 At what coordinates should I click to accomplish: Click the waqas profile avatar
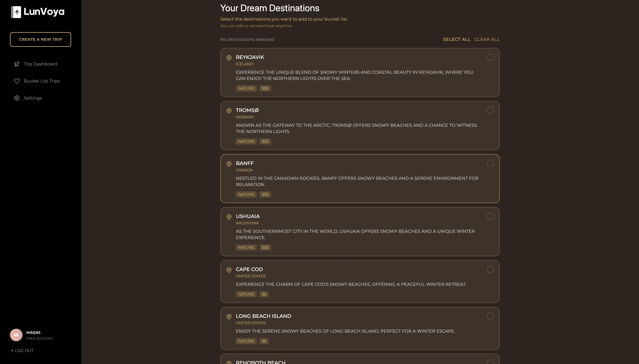click(16, 335)
